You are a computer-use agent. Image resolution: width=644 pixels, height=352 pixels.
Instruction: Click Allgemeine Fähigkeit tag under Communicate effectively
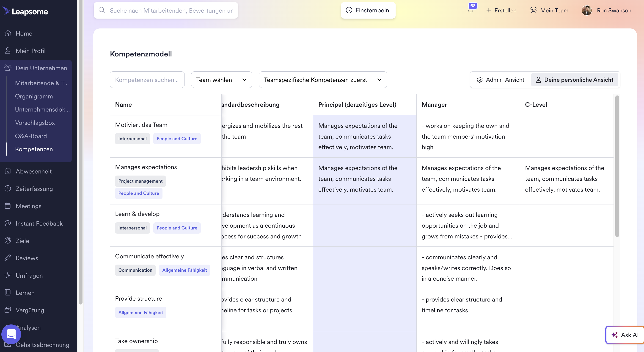click(184, 270)
